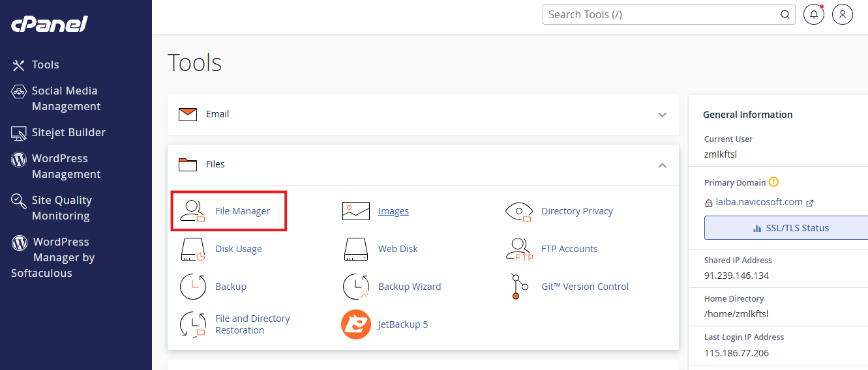
Task: Expand the Email section chevron
Action: [662, 115]
